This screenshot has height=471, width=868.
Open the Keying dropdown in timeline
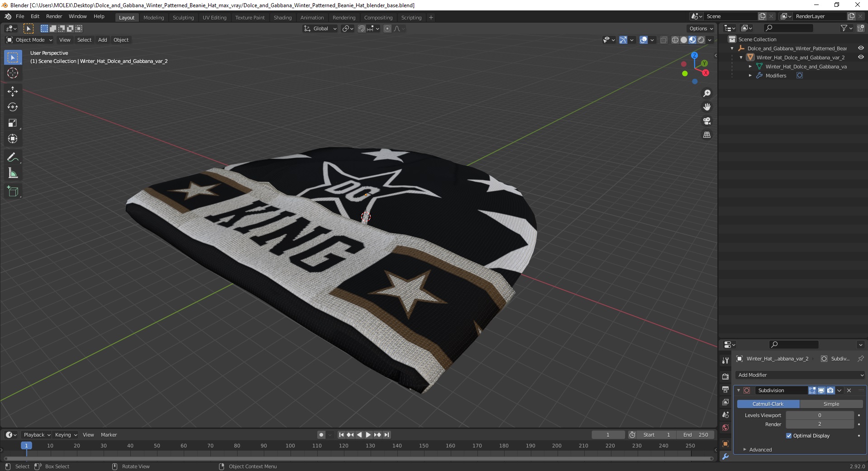coord(66,435)
